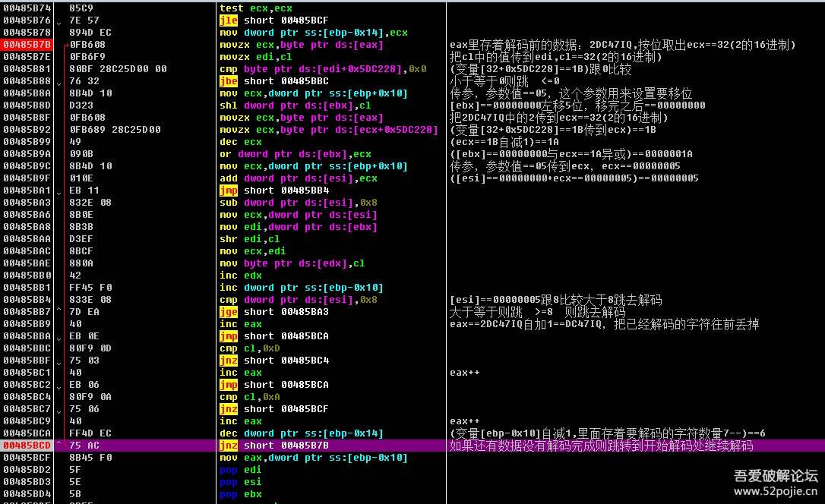Click the 'pop edi' instruction
825x504 pixels.
241,470
